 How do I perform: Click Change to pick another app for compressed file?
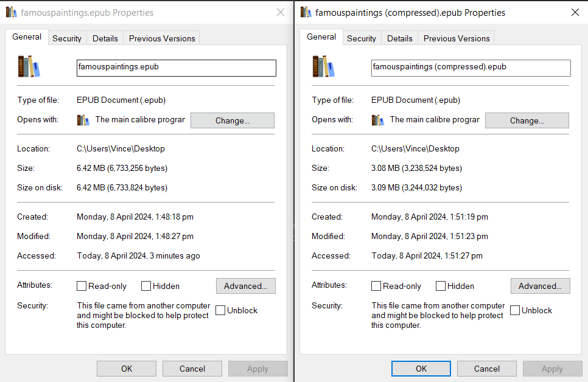pos(527,120)
